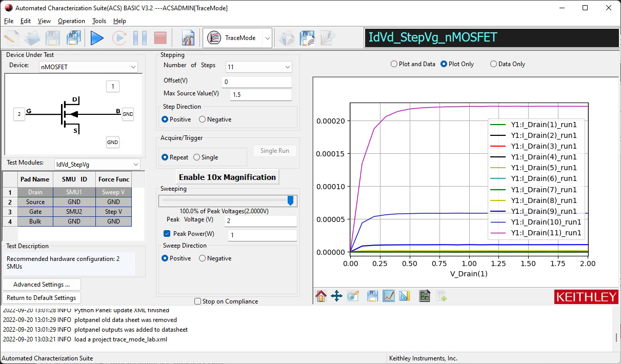
Task: Select the Drain row in pad table
Action: (67, 192)
